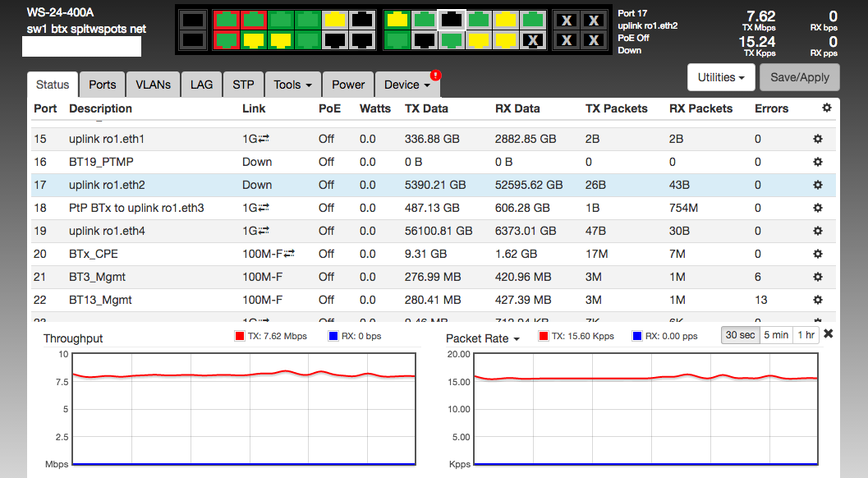Screen dimensions: 868x478
Task: Open the gear icon in the table header
Action: click(x=826, y=108)
